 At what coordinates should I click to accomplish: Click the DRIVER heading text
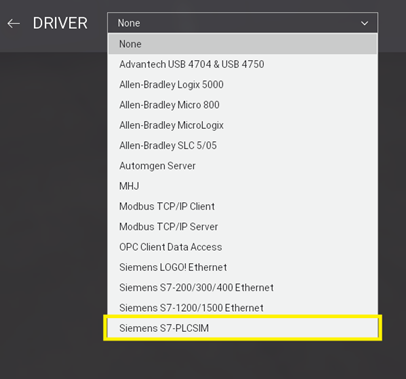(x=60, y=23)
